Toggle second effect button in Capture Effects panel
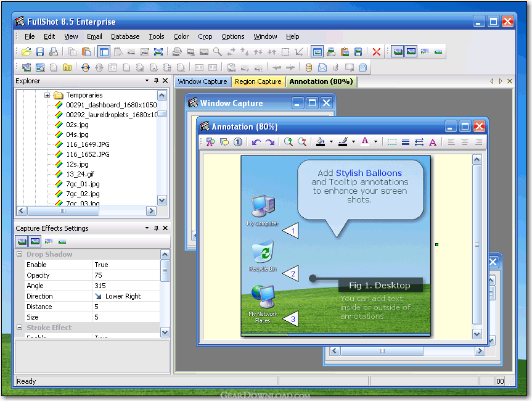 pyautogui.click(x=35, y=241)
